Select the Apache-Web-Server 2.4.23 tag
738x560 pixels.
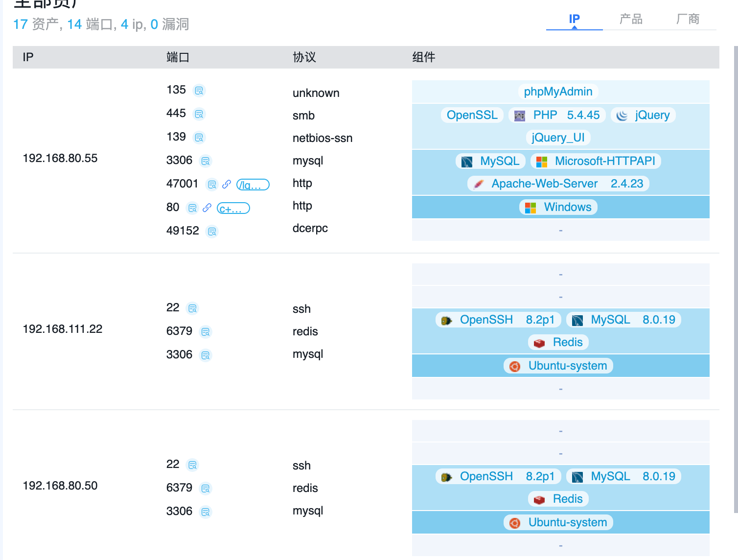click(x=558, y=184)
